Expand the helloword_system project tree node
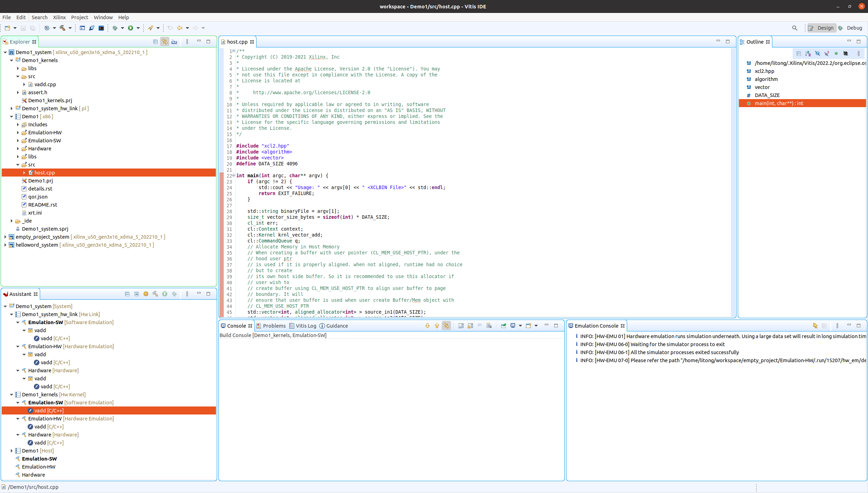 tap(5, 245)
